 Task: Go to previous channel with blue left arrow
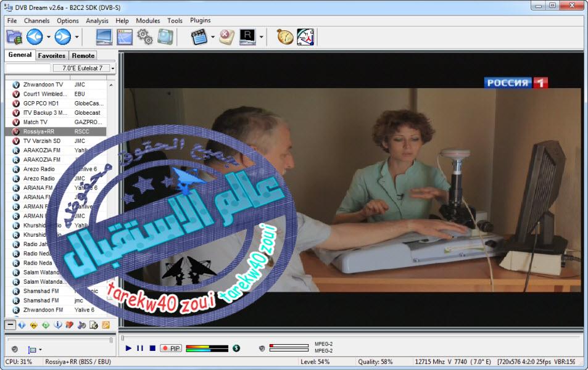point(35,37)
